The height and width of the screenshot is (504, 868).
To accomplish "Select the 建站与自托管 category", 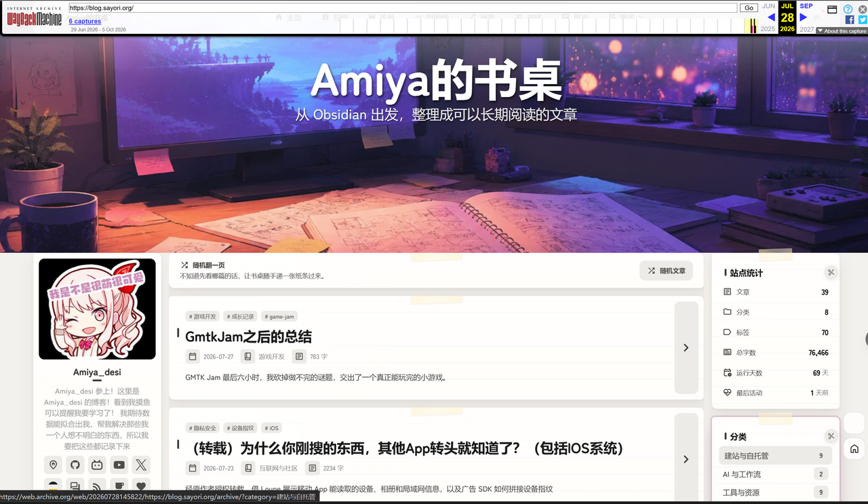I will point(775,456).
